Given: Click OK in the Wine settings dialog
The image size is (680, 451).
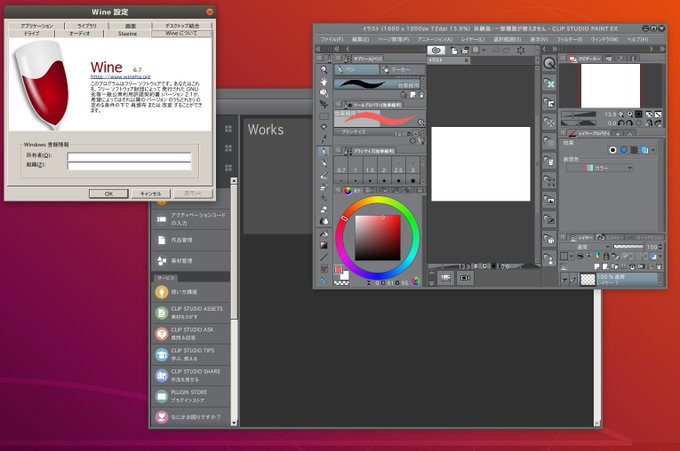Looking at the screenshot, I should tap(108, 194).
